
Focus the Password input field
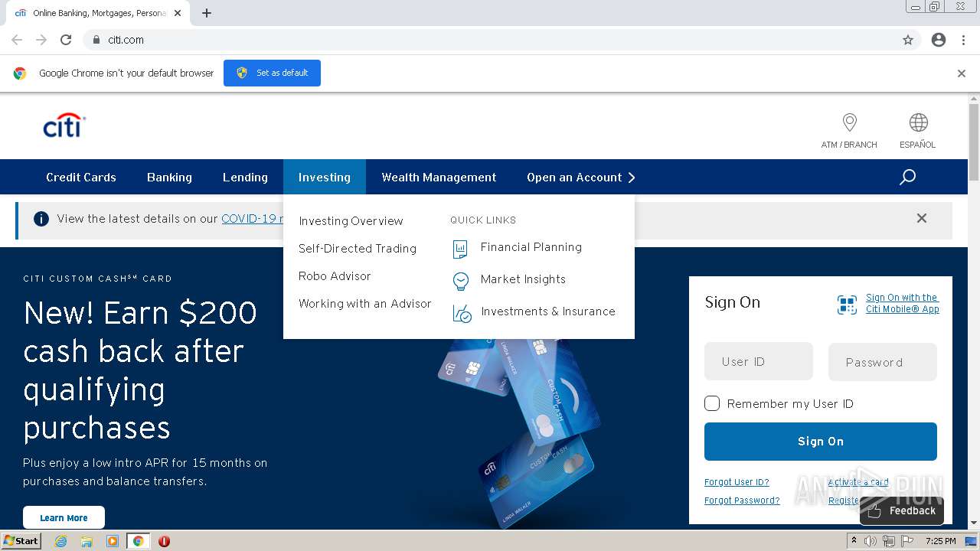(x=883, y=362)
